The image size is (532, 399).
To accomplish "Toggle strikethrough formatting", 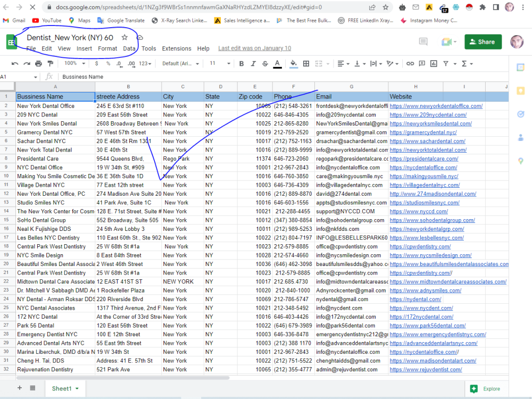I will [265, 63].
